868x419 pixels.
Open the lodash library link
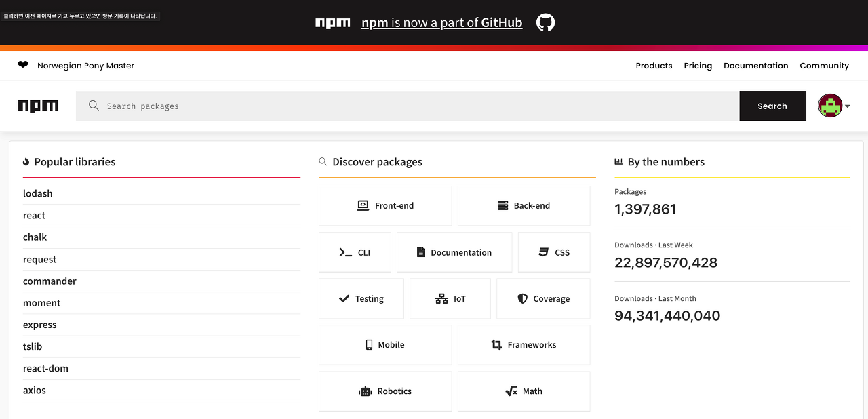[x=38, y=193]
